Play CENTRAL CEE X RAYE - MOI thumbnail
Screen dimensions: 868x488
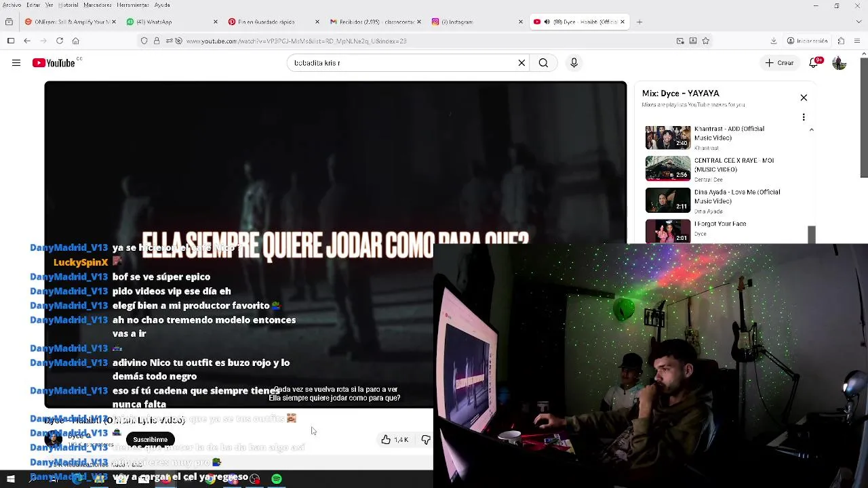(668, 169)
